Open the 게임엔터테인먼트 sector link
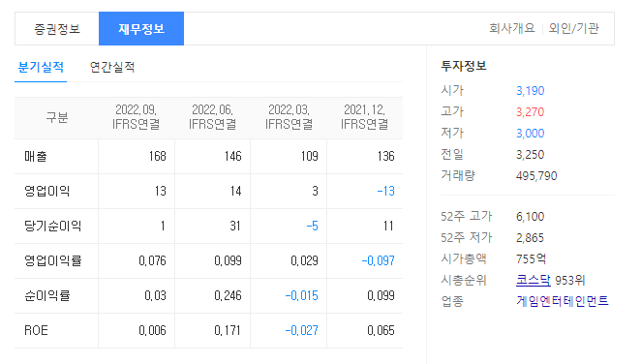 coord(563,301)
